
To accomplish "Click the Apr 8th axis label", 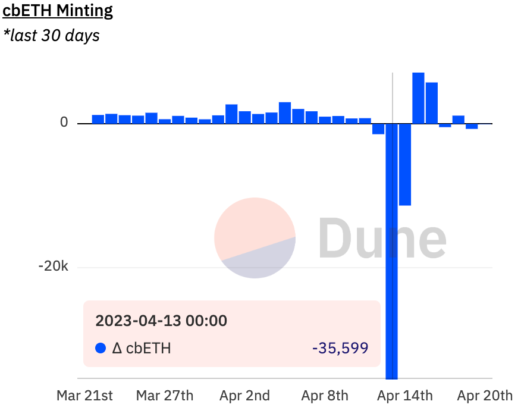I will pyautogui.click(x=325, y=396).
